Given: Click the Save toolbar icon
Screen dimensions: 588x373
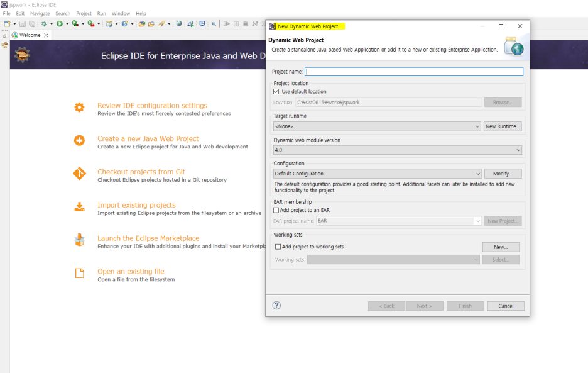Looking at the screenshot, I should click(x=23, y=24).
